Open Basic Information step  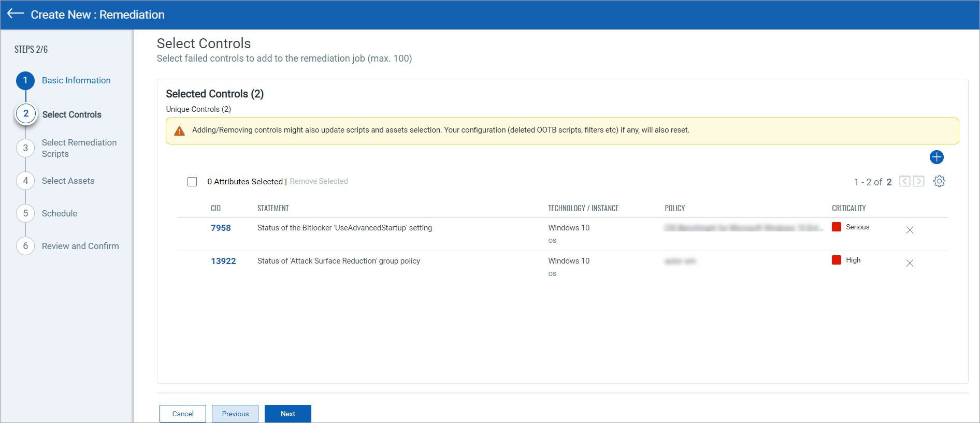coord(76,80)
